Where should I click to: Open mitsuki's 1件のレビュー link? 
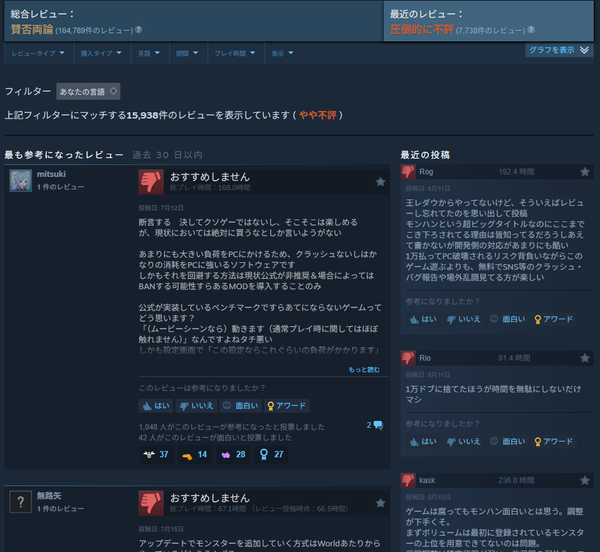point(60,187)
